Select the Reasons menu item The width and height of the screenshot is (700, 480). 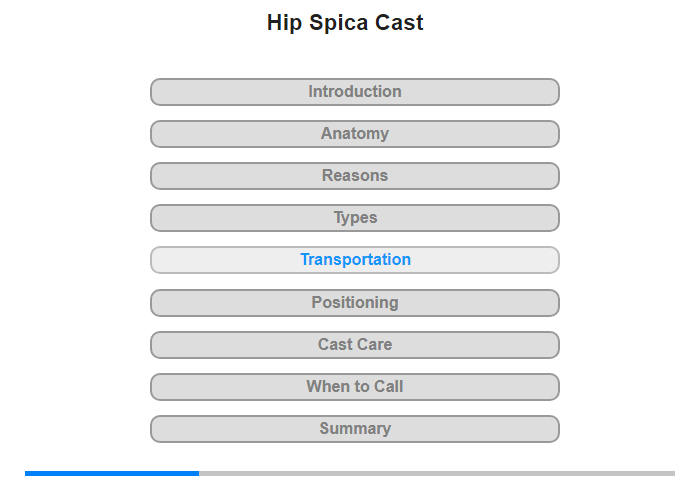coord(355,176)
